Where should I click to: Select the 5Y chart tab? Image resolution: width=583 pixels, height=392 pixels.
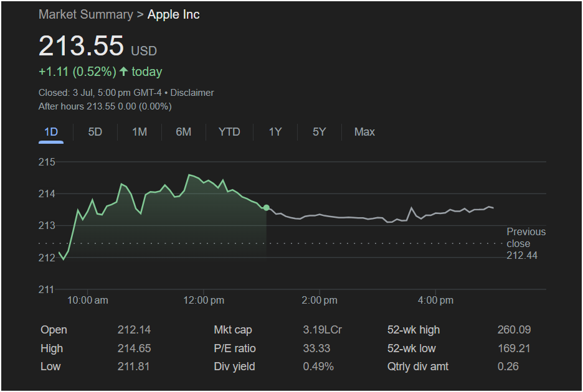(x=320, y=132)
